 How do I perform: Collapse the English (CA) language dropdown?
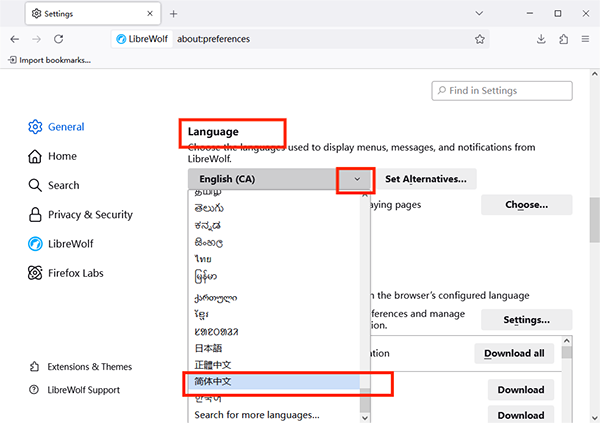357,179
